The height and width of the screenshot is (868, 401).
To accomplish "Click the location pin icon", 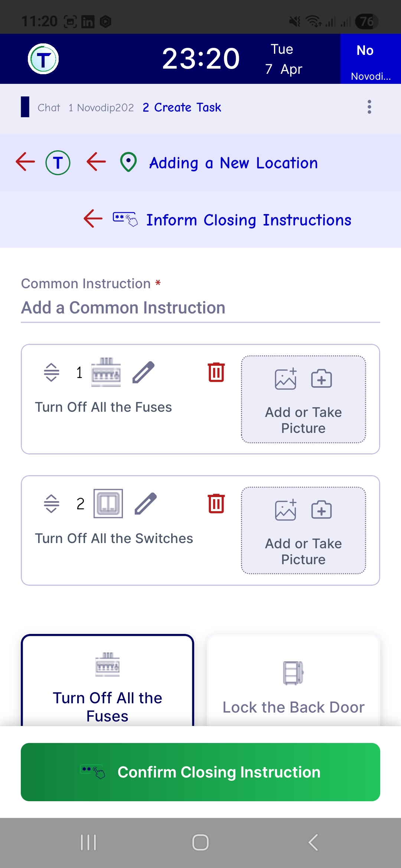I will pos(128,162).
